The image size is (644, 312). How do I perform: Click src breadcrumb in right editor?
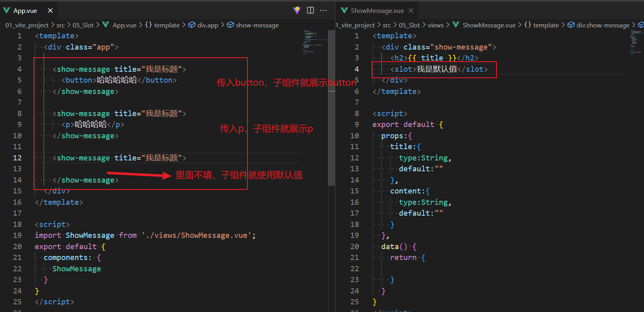(387, 25)
